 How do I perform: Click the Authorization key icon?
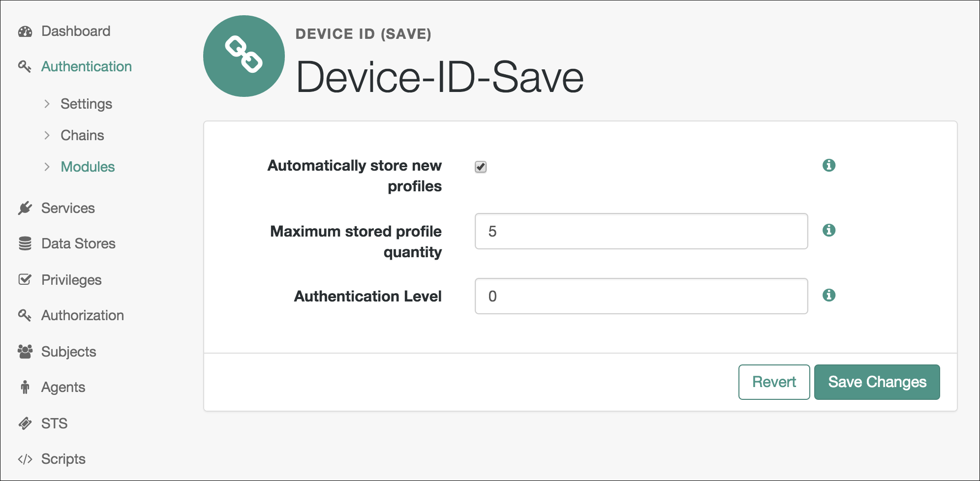(x=25, y=315)
